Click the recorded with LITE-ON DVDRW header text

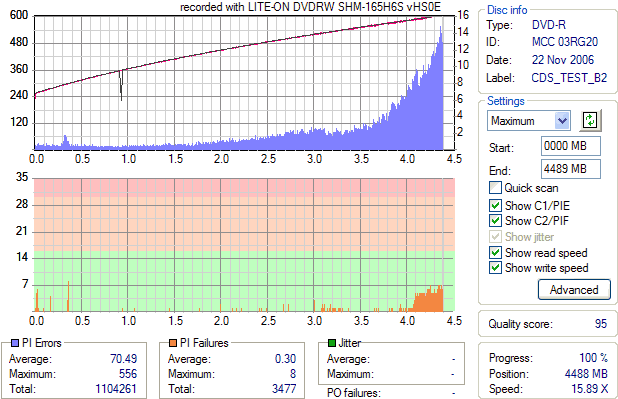coord(310,7)
